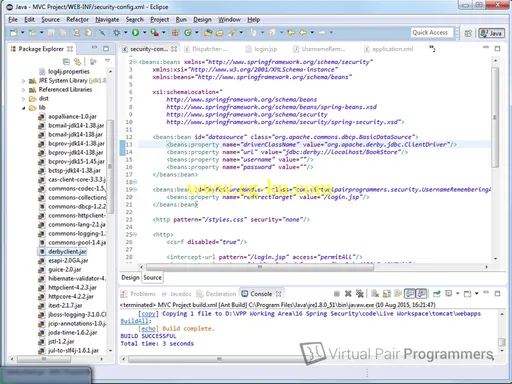Collapse All in Package Explorer
This screenshot has width=512, height=384.
click(66, 61)
